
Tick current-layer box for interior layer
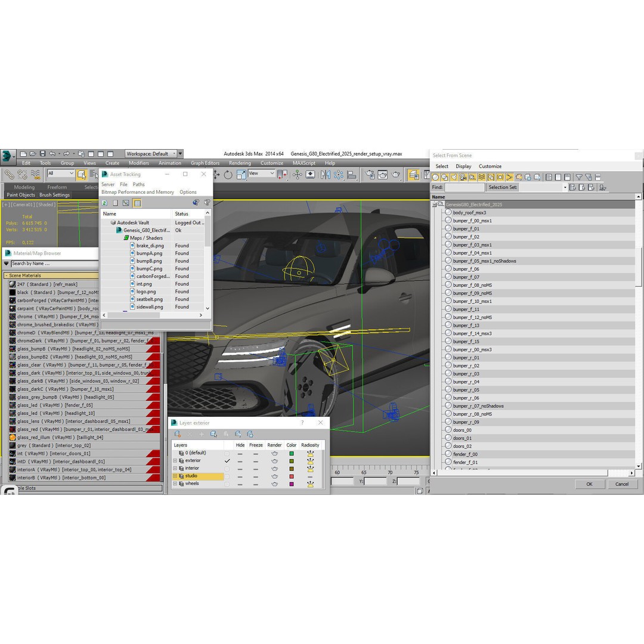227,469
